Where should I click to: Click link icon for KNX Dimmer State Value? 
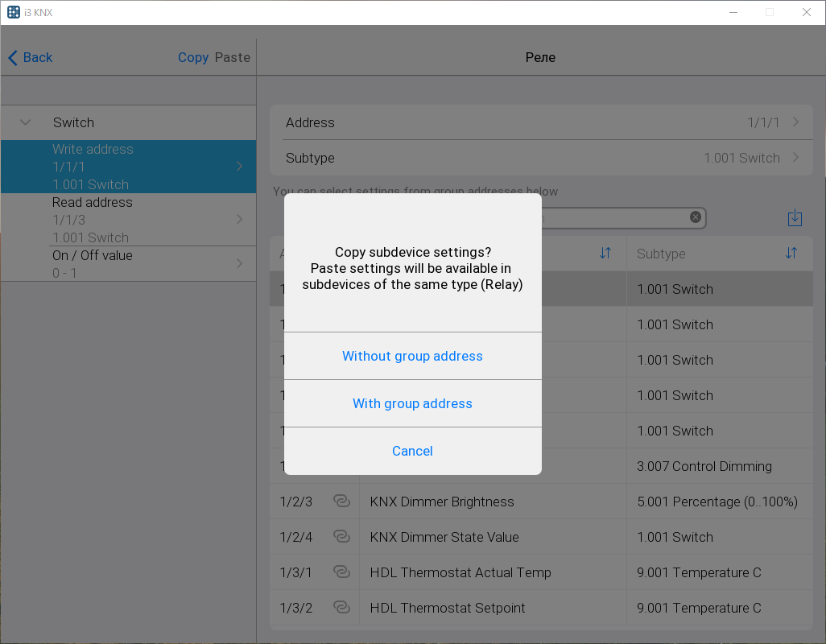(341, 537)
